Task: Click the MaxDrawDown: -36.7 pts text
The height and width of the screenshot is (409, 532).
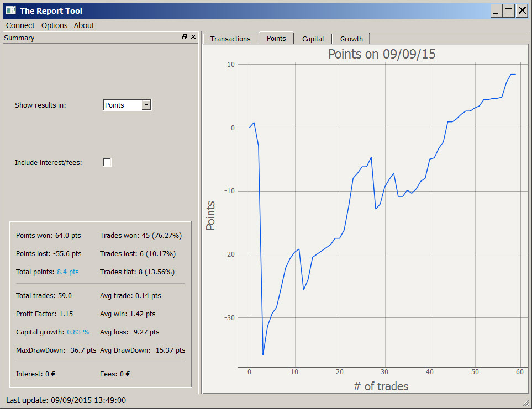Action: click(56, 350)
